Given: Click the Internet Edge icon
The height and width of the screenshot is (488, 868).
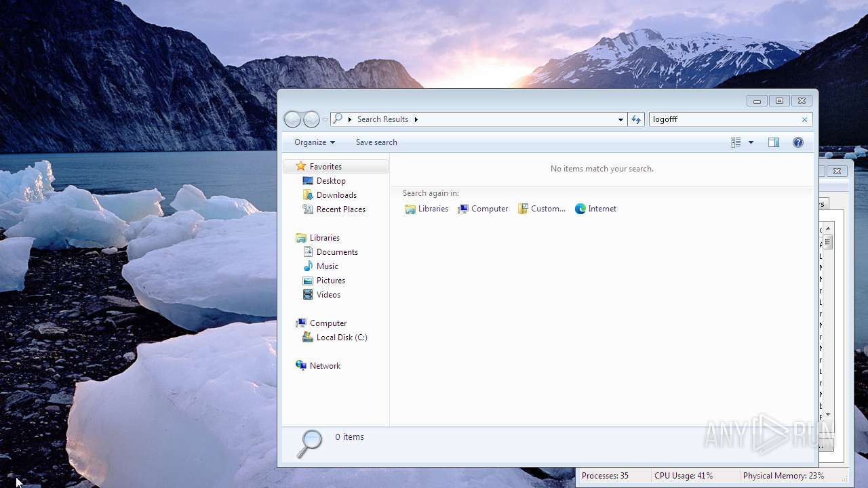Looking at the screenshot, I should coord(580,209).
